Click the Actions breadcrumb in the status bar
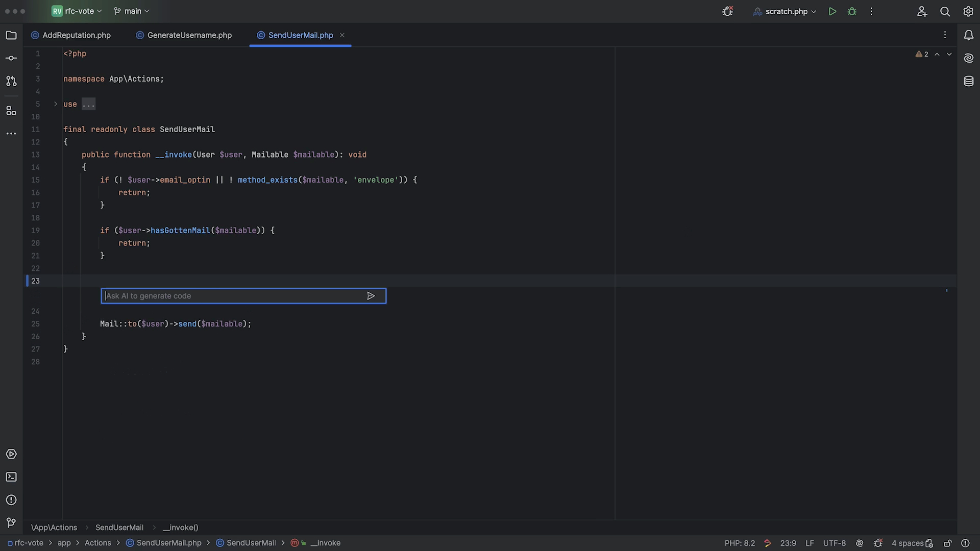 point(97,543)
